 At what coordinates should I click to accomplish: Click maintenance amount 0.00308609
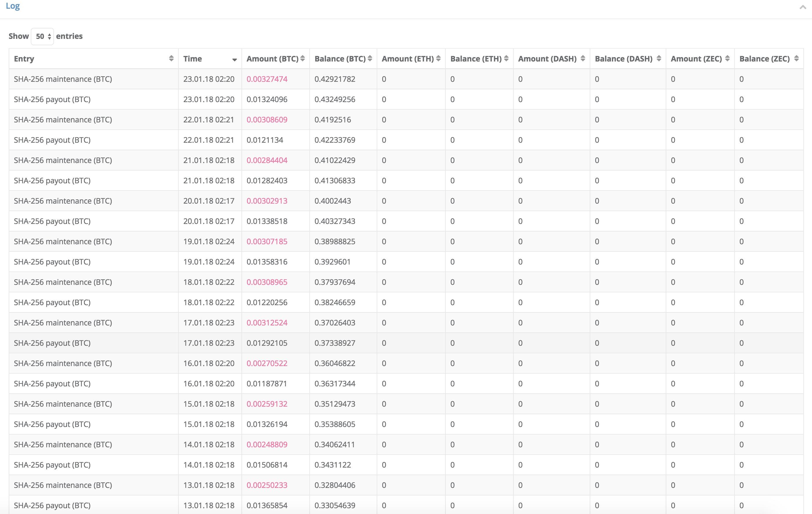(267, 120)
